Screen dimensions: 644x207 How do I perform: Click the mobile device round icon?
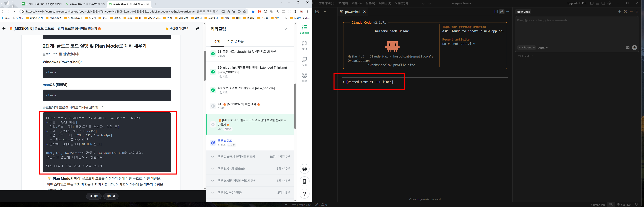pos(304,181)
